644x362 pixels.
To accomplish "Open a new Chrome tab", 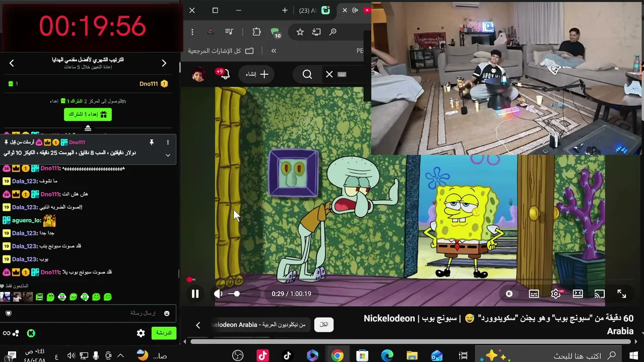I will click(x=285, y=10).
